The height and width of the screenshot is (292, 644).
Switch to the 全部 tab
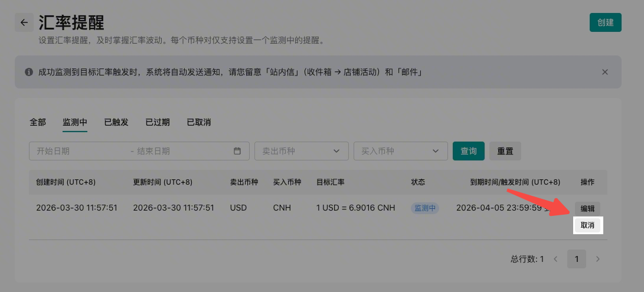[38, 122]
